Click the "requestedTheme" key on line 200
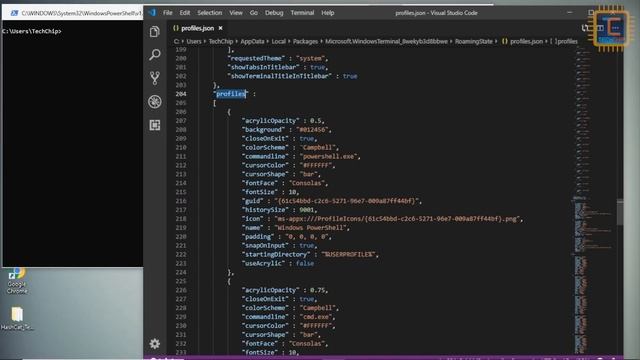This screenshot has width=640, height=360. 256,58
